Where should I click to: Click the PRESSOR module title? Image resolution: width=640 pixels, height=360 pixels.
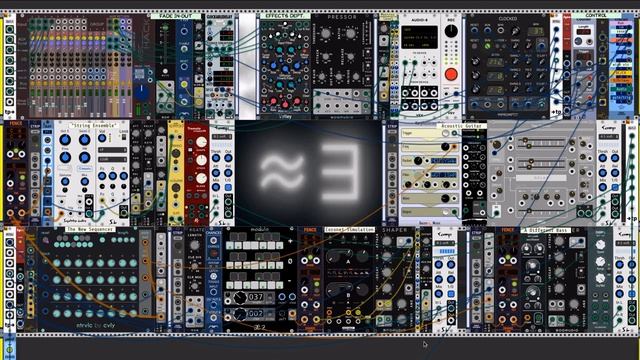[x=342, y=18]
